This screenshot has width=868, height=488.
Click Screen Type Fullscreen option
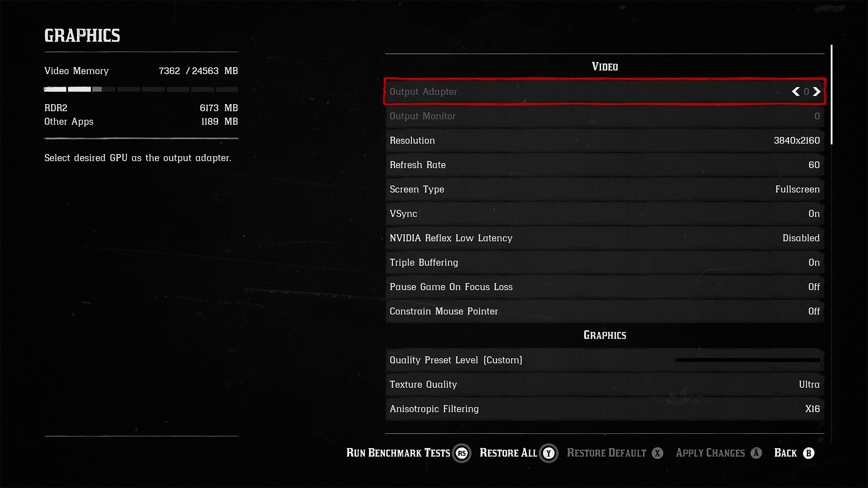coord(604,188)
